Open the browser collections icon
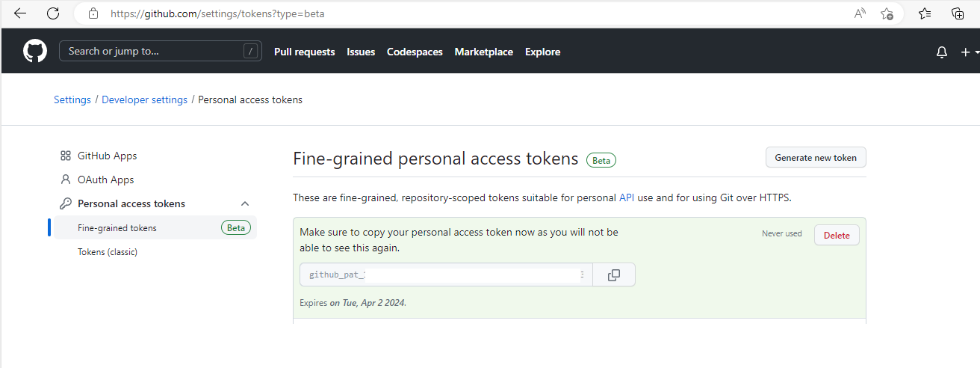Screen dimensions: 980x368 pos(958,13)
